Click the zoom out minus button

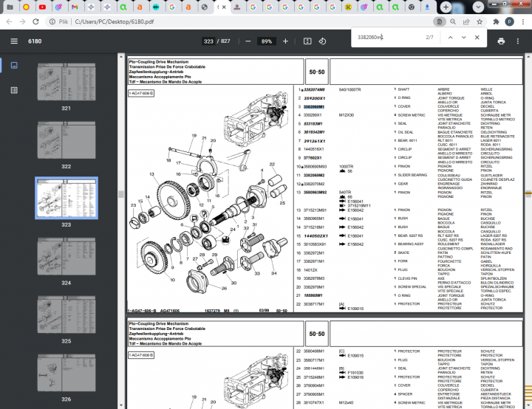[248, 41]
